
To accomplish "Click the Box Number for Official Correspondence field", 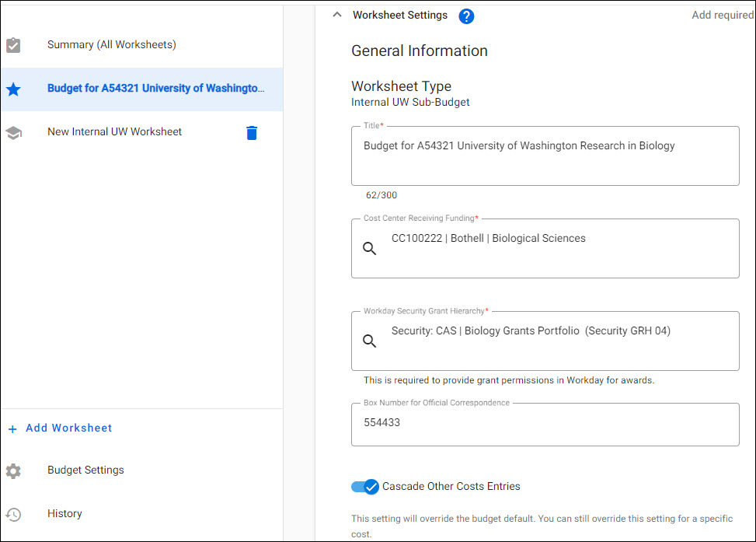I will pos(544,425).
